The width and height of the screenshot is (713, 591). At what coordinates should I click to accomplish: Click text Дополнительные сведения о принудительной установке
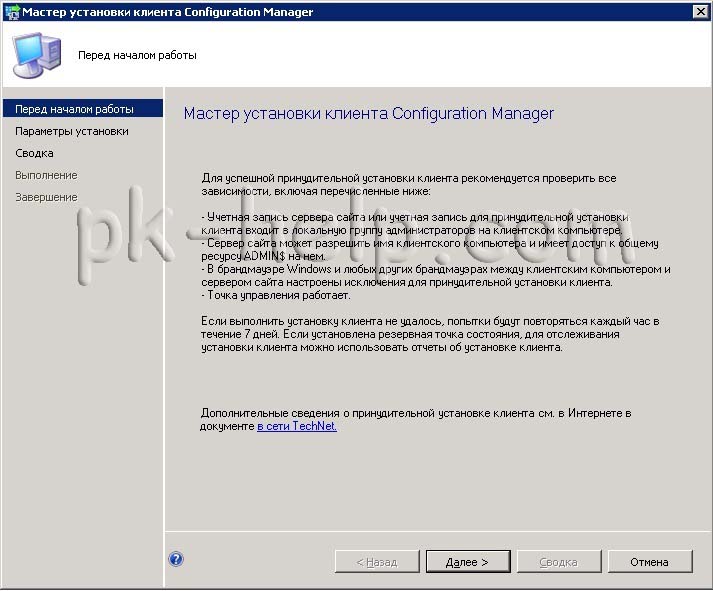click(416, 420)
